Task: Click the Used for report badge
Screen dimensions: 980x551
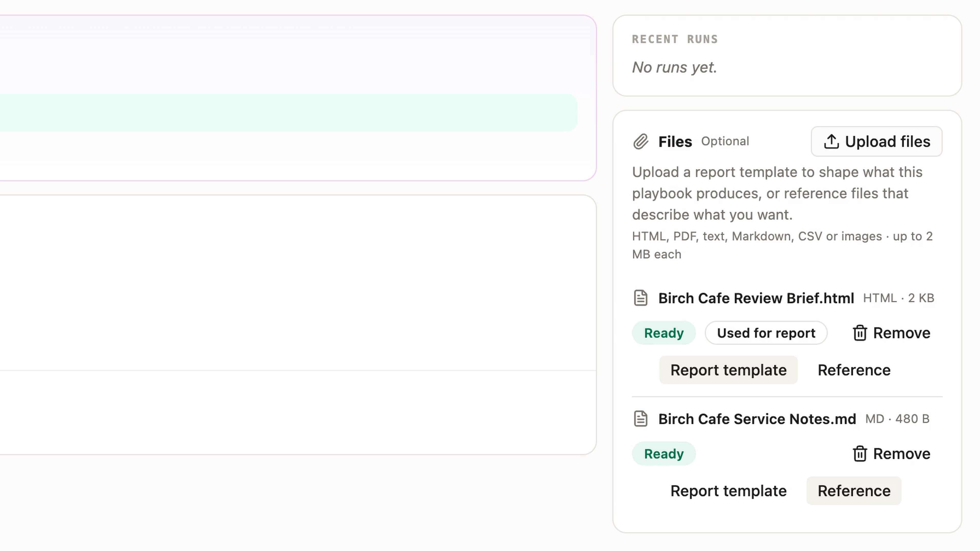Action: coord(766,333)
